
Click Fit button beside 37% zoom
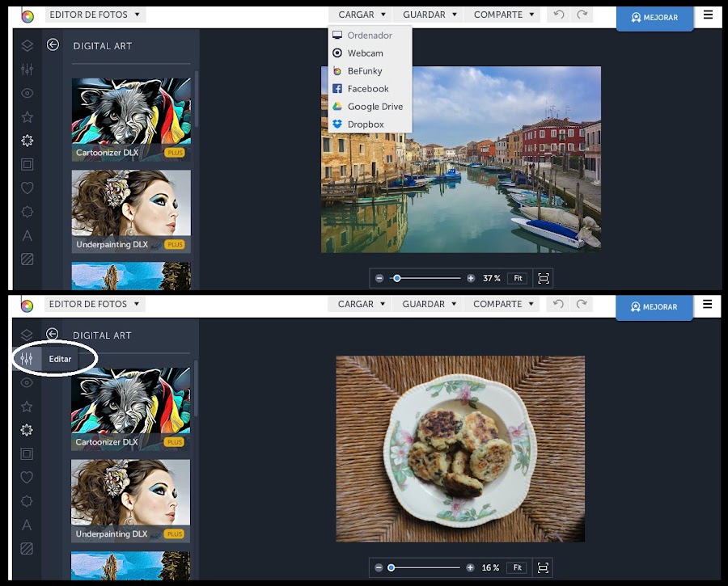518,278
